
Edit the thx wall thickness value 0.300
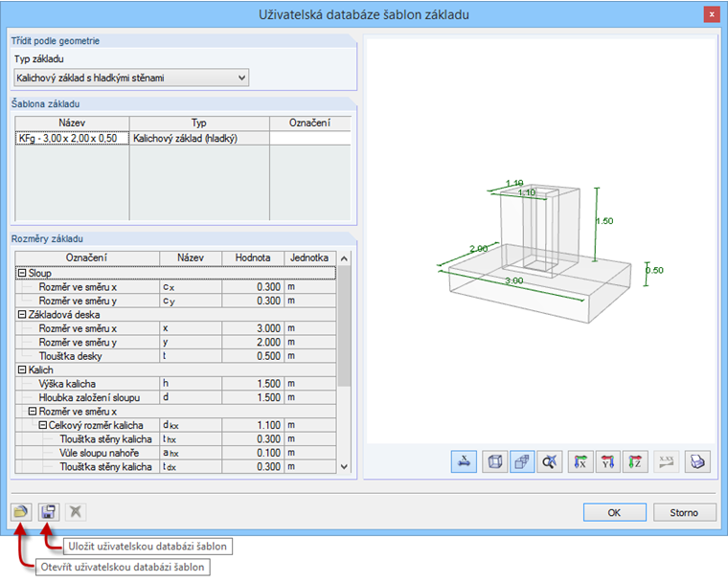(x=253, y=439)
